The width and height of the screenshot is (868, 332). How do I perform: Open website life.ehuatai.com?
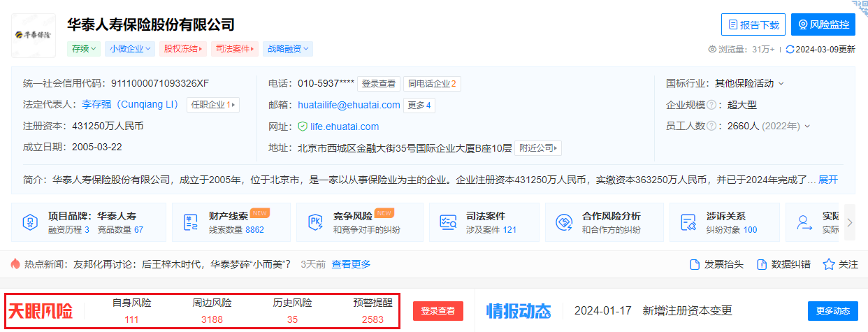pyautogui.click(x=345, y=127)
